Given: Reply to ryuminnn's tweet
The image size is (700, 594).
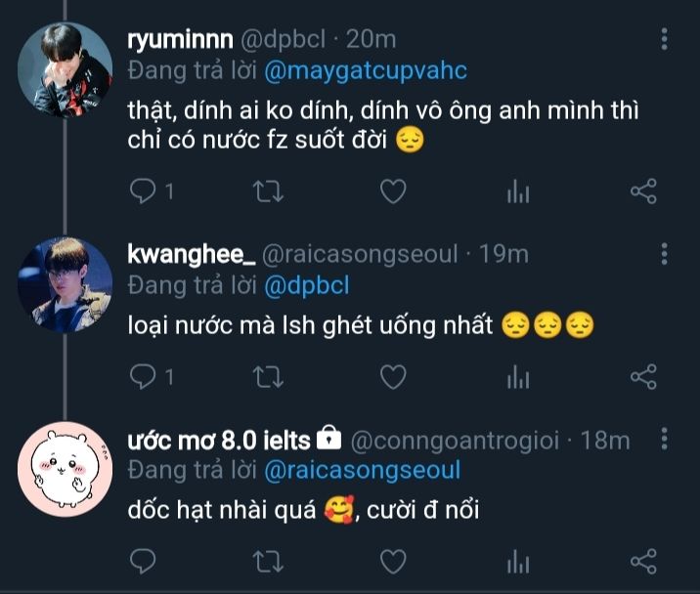Looking at the screenshot, I should (x=143, y=192).
